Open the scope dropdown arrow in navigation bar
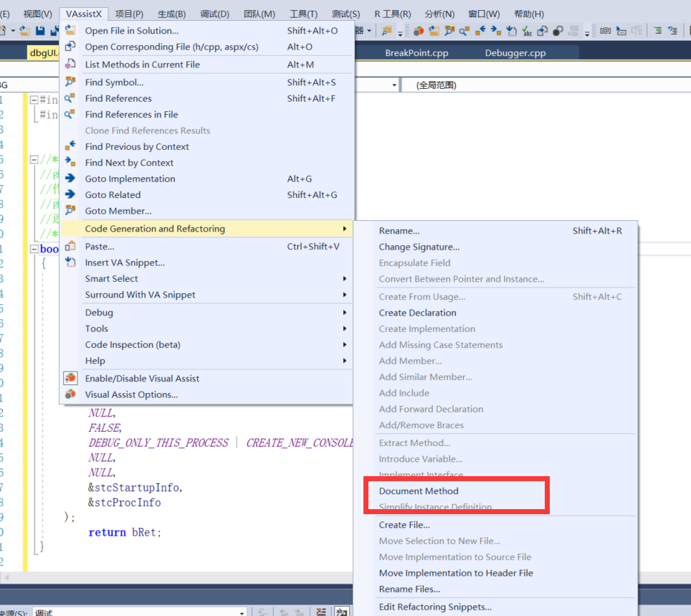This screenshot has width=691, height=616. pos(394,85)
